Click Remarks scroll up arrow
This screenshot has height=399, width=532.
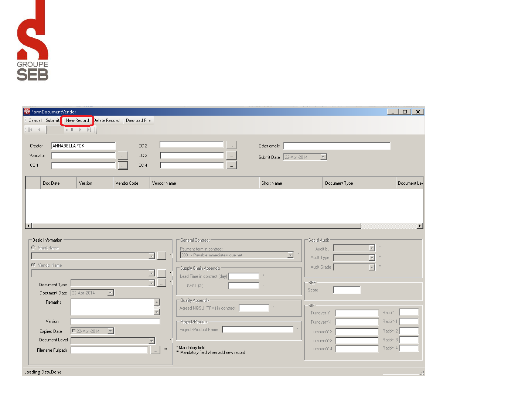157,302
